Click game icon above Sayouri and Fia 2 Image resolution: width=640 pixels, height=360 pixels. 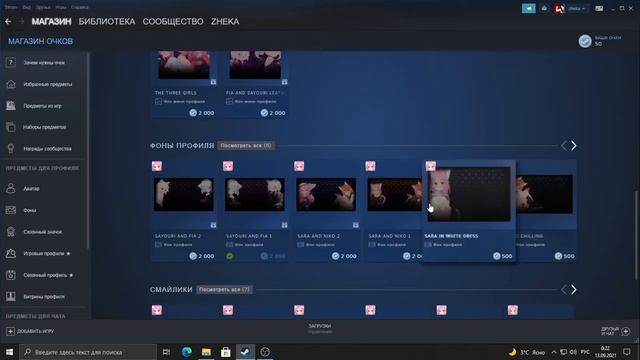click(157, 166)
